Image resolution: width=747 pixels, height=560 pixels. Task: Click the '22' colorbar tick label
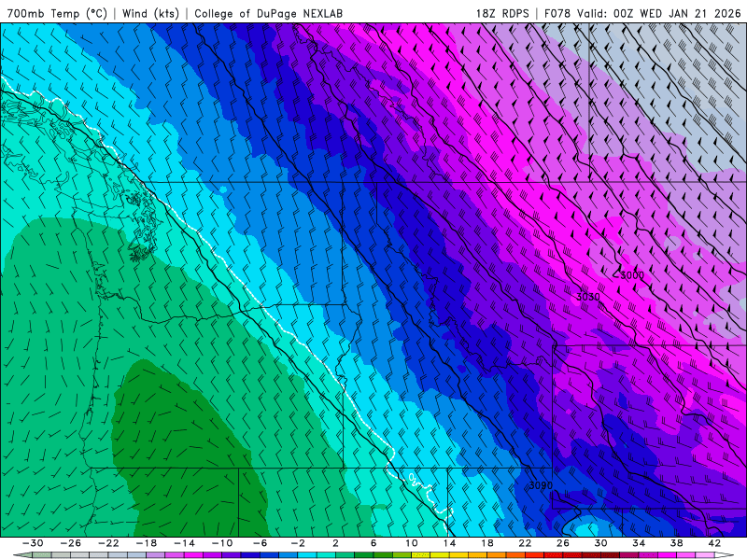point(525,543)
